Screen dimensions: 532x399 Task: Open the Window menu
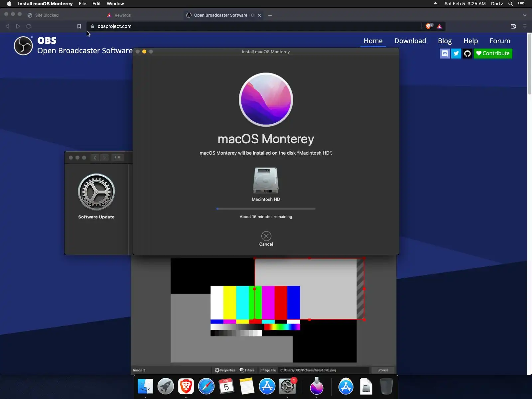(115, 4)
